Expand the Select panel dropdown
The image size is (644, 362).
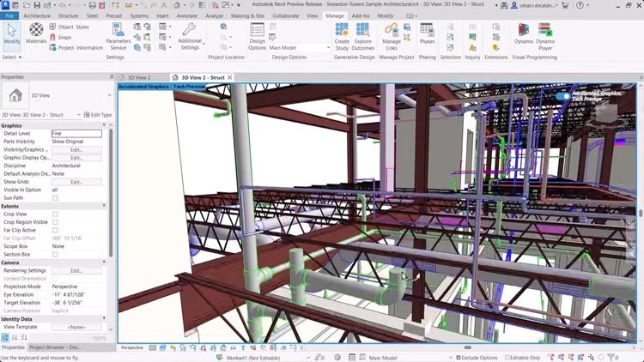[12, 57]
